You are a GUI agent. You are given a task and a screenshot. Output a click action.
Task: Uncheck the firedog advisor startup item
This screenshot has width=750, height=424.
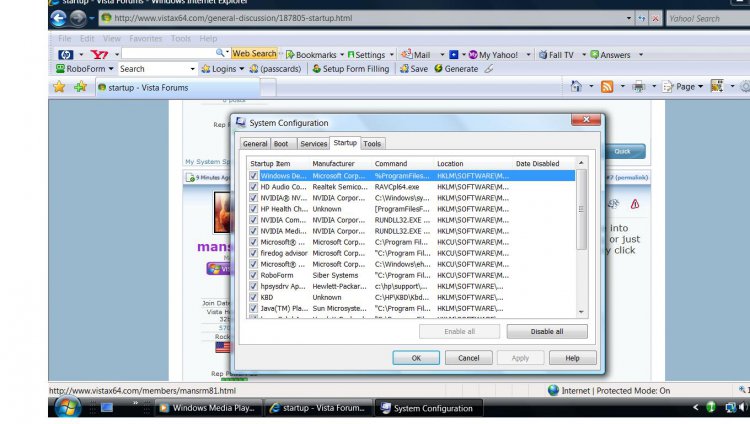254,253
